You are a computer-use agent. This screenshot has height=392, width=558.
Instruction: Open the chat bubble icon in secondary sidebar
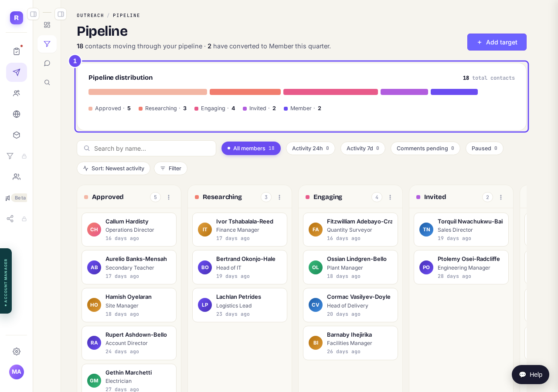(x=47, y=63)
